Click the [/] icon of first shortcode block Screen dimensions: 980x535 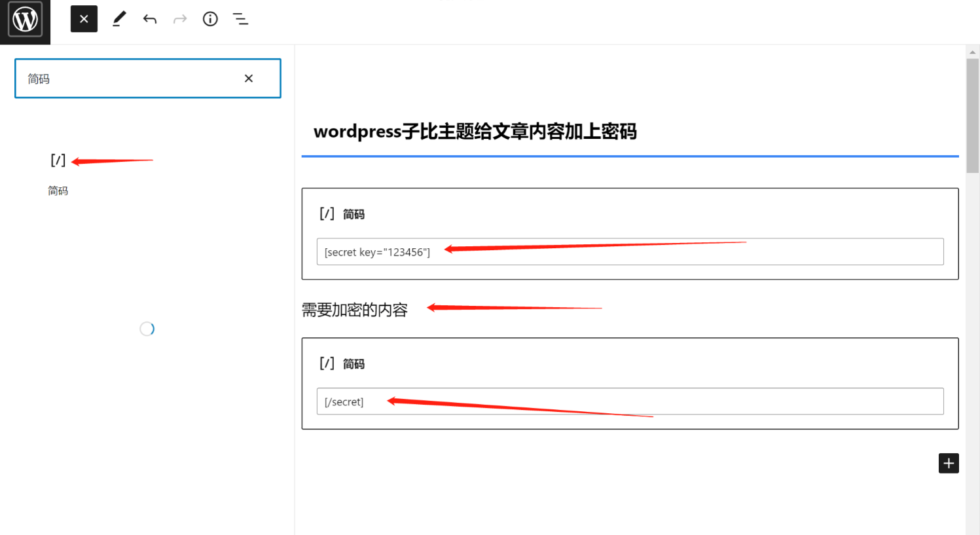click(327, 214)
